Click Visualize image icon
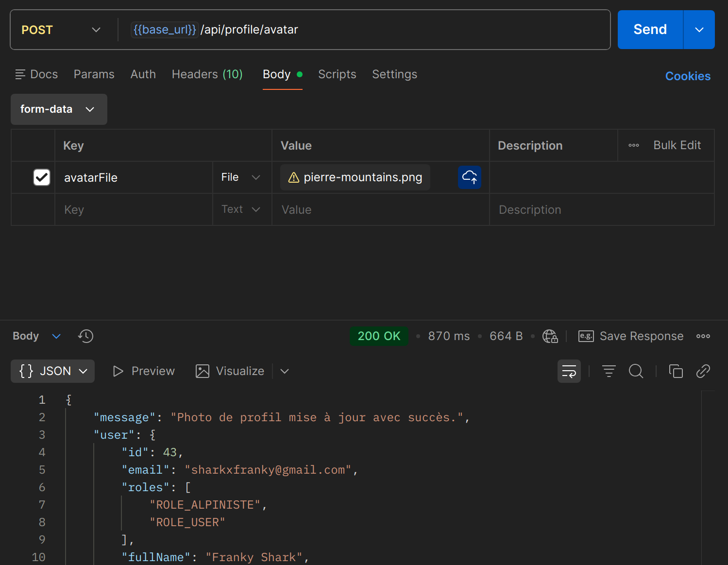 tap(202, 371)
